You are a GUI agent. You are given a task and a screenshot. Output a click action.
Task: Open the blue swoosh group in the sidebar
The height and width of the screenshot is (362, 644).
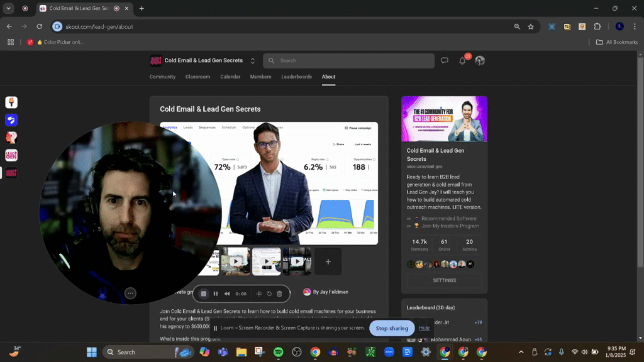coord(11,120)
